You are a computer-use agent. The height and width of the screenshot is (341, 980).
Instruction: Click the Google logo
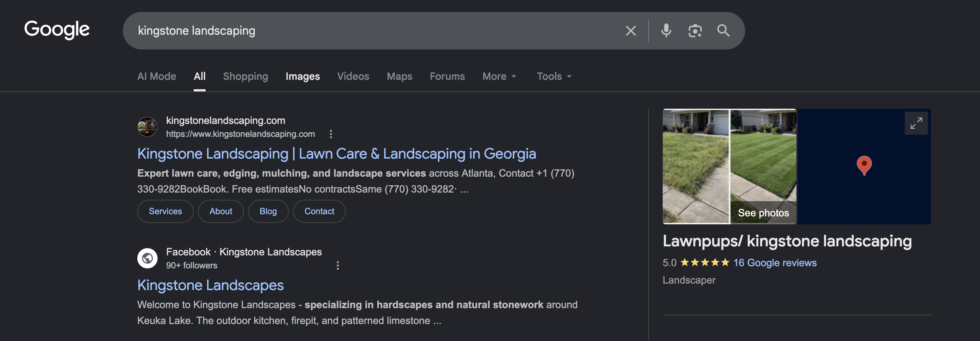pyautogui.click(x=57, y=30)
